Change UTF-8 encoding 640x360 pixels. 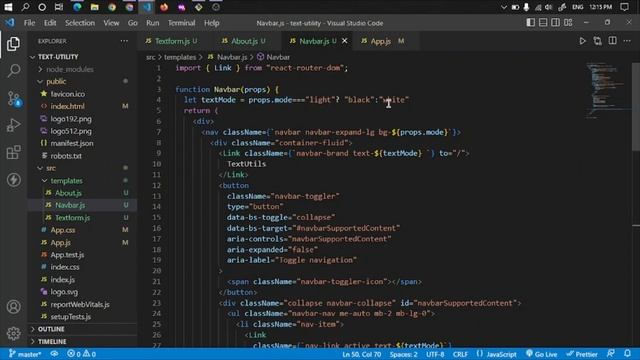pos(435,354)
